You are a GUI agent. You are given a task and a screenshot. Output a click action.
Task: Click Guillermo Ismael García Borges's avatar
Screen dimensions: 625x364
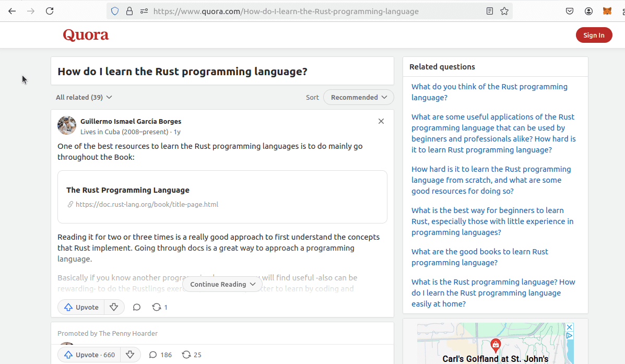[x=67, y=125]
